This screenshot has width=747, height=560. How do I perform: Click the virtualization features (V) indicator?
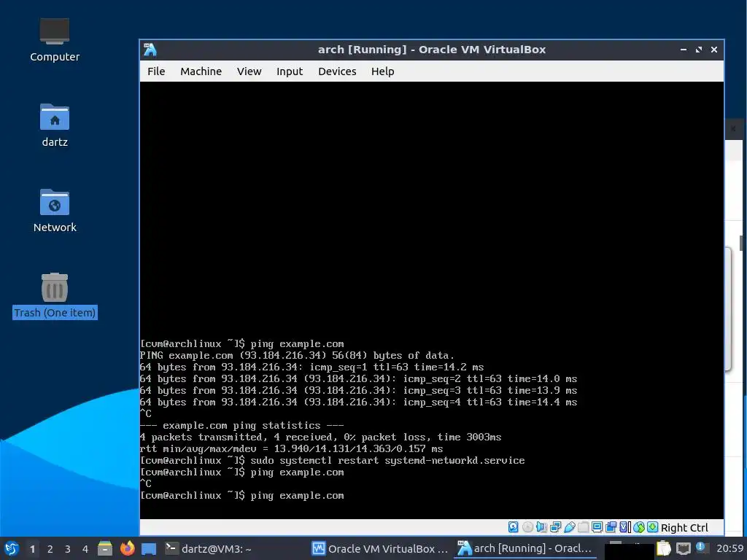tap(625, 526)
